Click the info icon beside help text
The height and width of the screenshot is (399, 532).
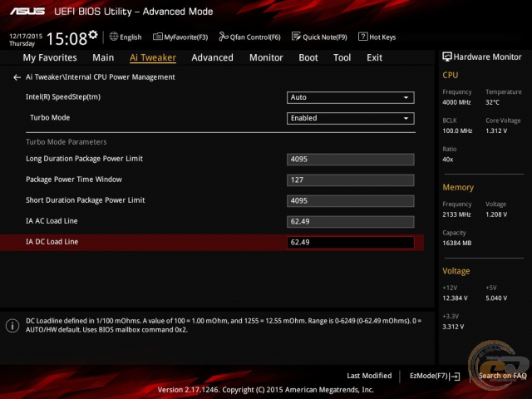click(x=12, y=326)
